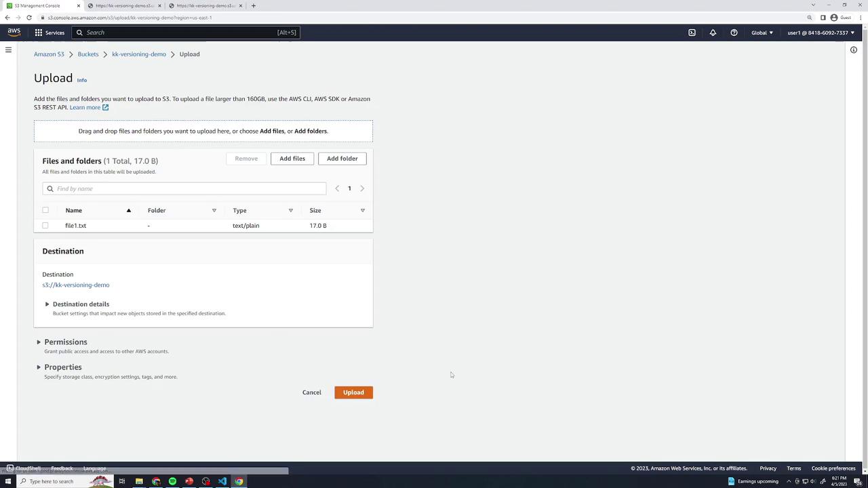Open the Global region dropdown
The width and height of the screenshot is (868, 488).
click(762, 33)
